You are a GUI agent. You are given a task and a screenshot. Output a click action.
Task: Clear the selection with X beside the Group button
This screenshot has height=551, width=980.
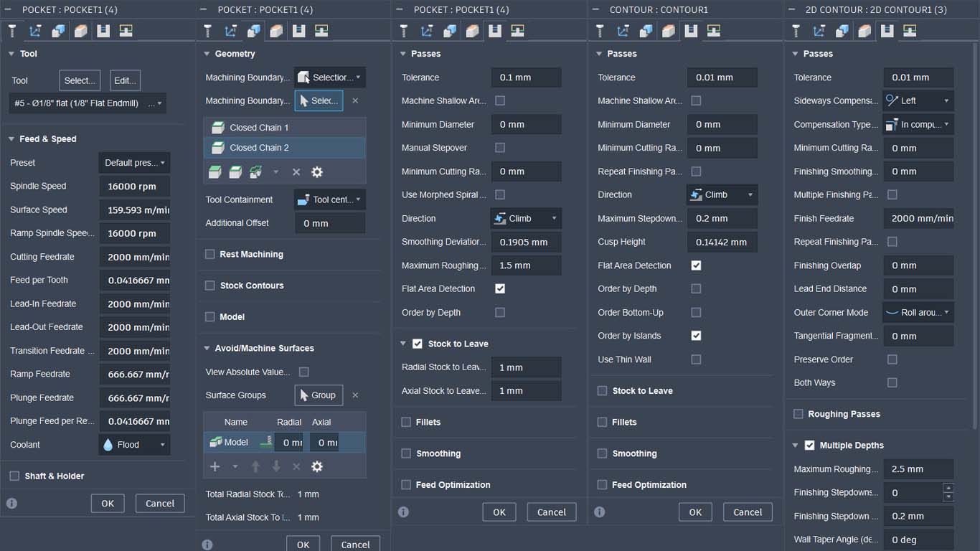tap(355, 395)
